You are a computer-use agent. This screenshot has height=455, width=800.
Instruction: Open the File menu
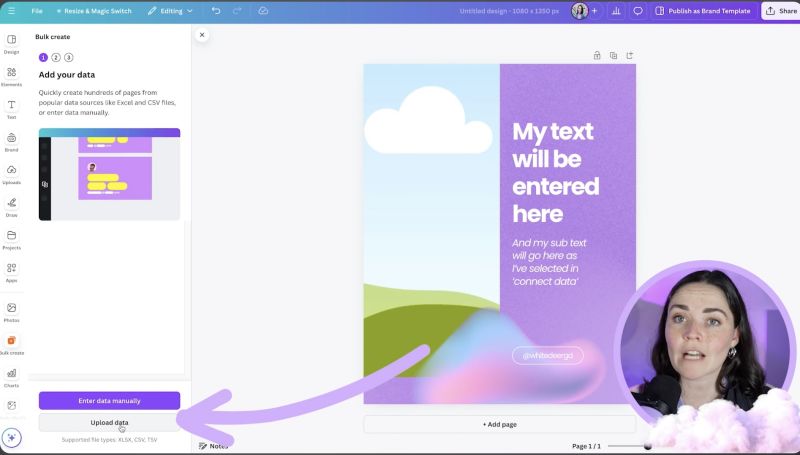(37, 11)
